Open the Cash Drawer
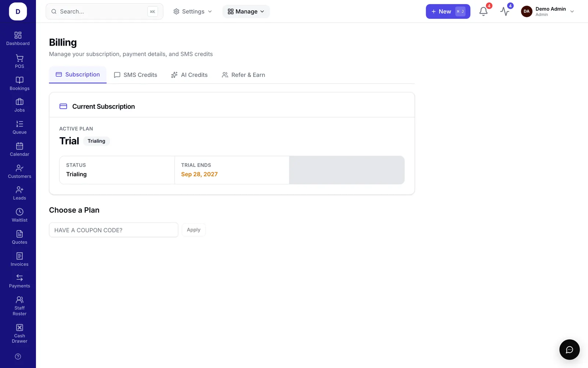The image size is (588, 368). point(19,334)
